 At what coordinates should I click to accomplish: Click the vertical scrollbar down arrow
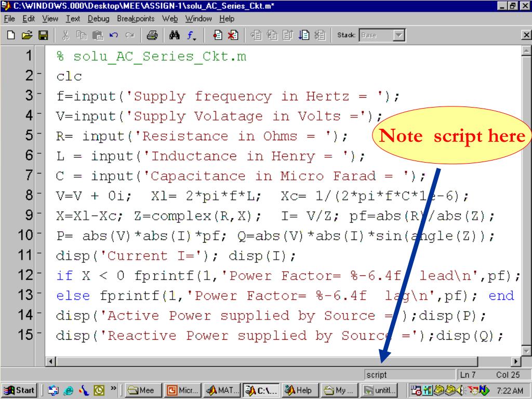(x=526, y=351)
